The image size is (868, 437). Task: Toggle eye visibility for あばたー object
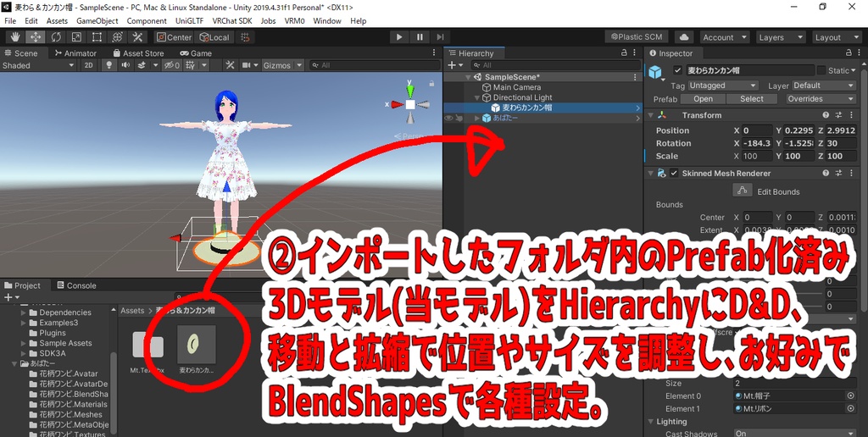(x=449, y=118)
